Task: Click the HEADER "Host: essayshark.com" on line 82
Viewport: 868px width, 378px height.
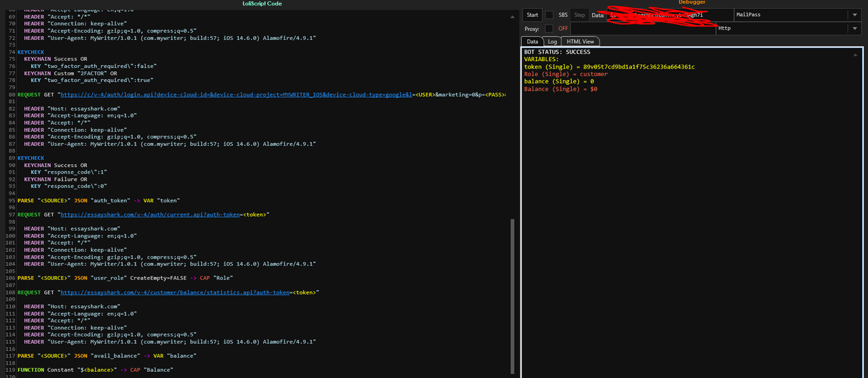Action: click(x=71, y=109)
